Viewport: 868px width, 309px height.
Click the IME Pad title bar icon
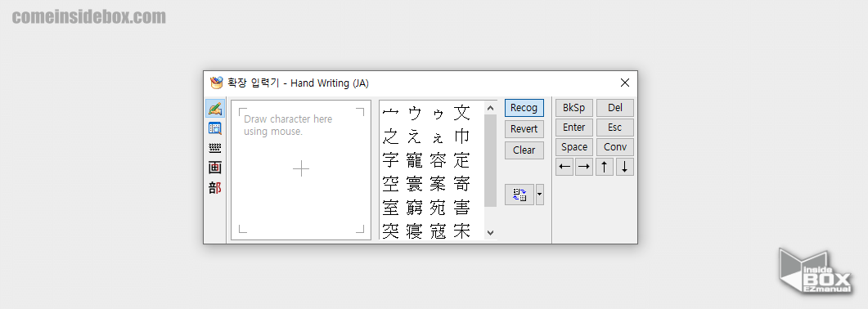point(217,83)
